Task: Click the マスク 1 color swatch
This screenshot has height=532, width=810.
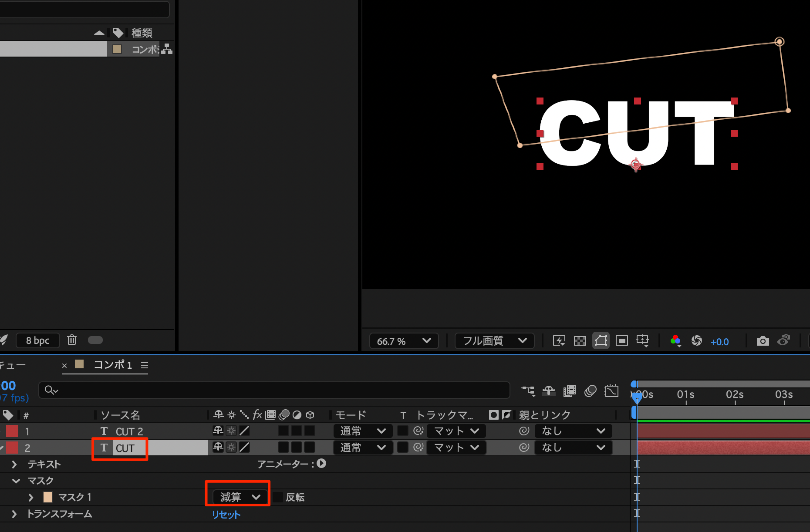Action: click(x=48, y=497)
